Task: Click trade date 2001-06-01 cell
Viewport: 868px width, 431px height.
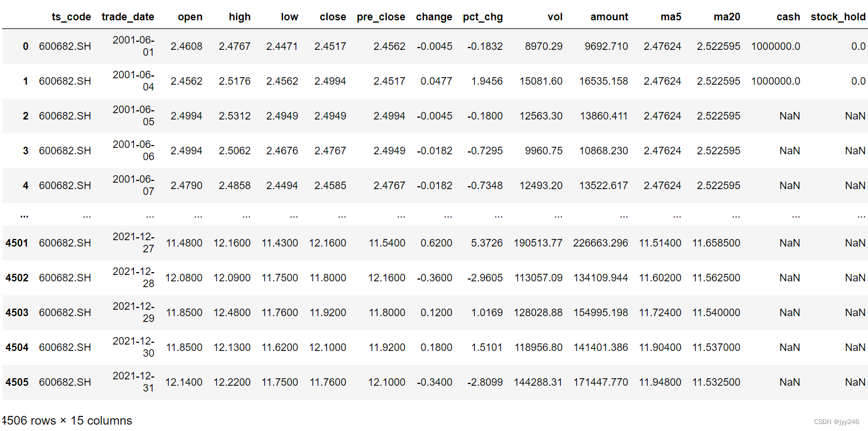Action: [133, 46]
